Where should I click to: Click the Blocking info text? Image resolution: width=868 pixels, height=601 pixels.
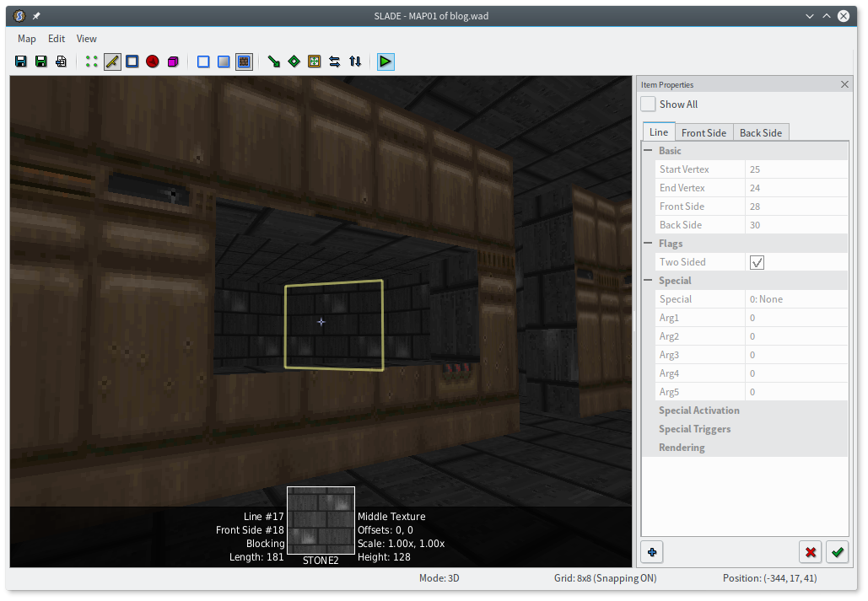click(265, 544)
